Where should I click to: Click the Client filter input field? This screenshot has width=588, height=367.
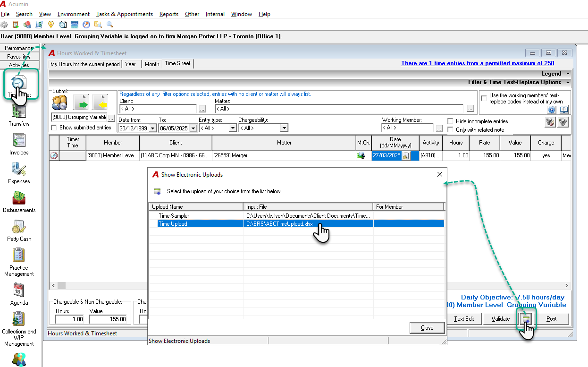point(158,109)
